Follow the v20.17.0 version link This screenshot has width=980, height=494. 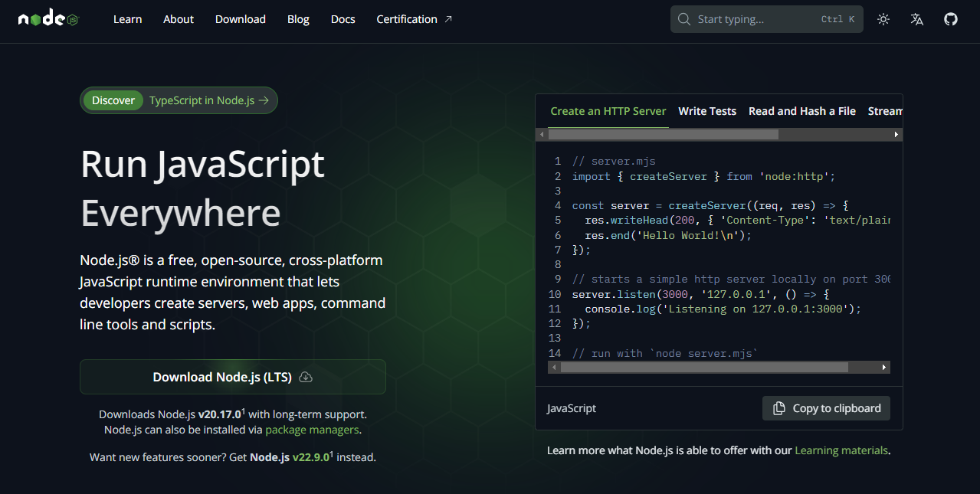(220, 414)
